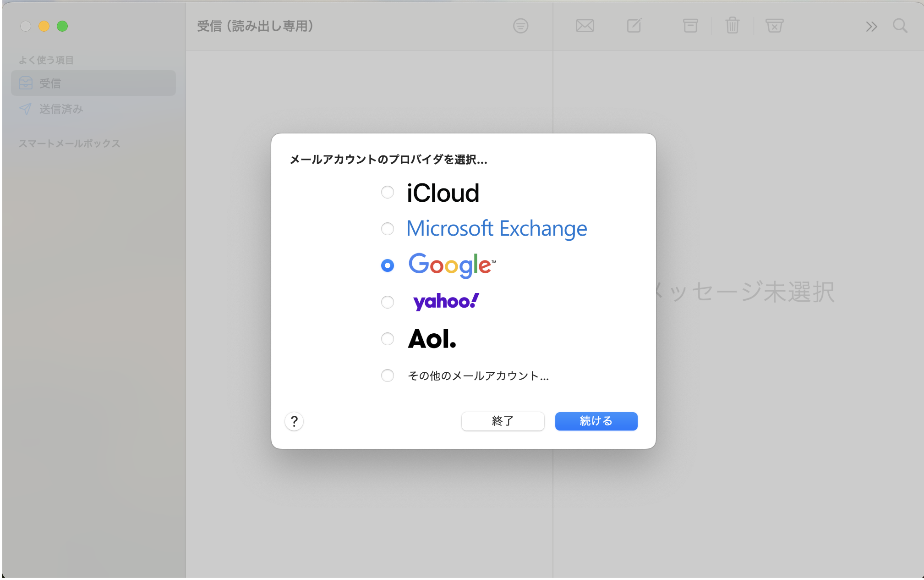Viewport: 924px width, 580px height.
Task: Select the iCloud radio button
Action: 388,192
